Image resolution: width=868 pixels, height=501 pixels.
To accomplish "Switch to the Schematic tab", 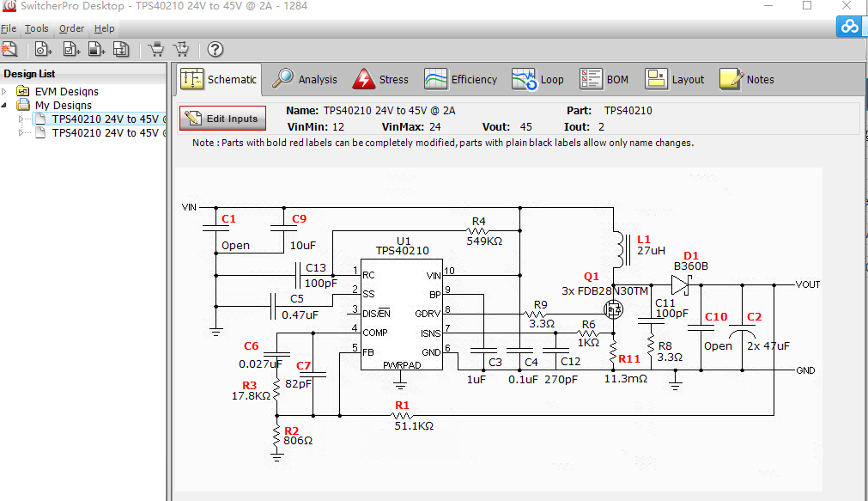I will (x=219, y=79).
